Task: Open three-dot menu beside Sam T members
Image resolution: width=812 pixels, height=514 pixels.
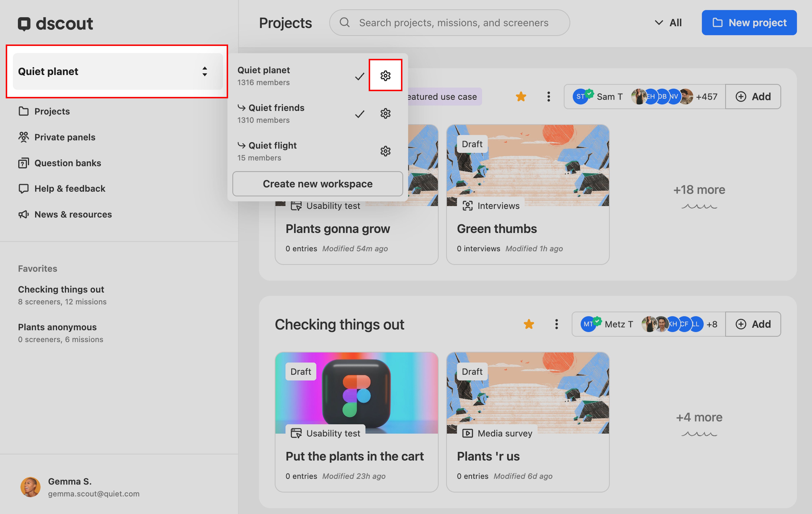Action: coord(548,97)
